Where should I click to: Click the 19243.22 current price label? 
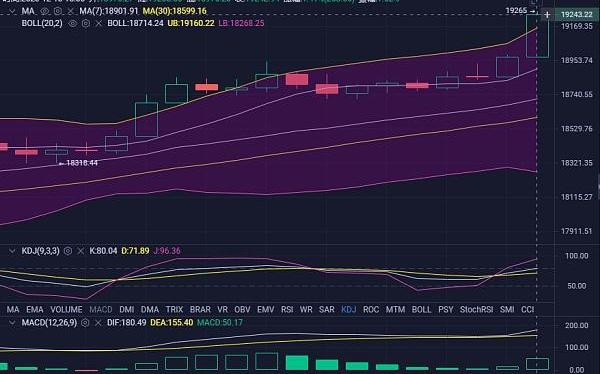pos(576,15)
